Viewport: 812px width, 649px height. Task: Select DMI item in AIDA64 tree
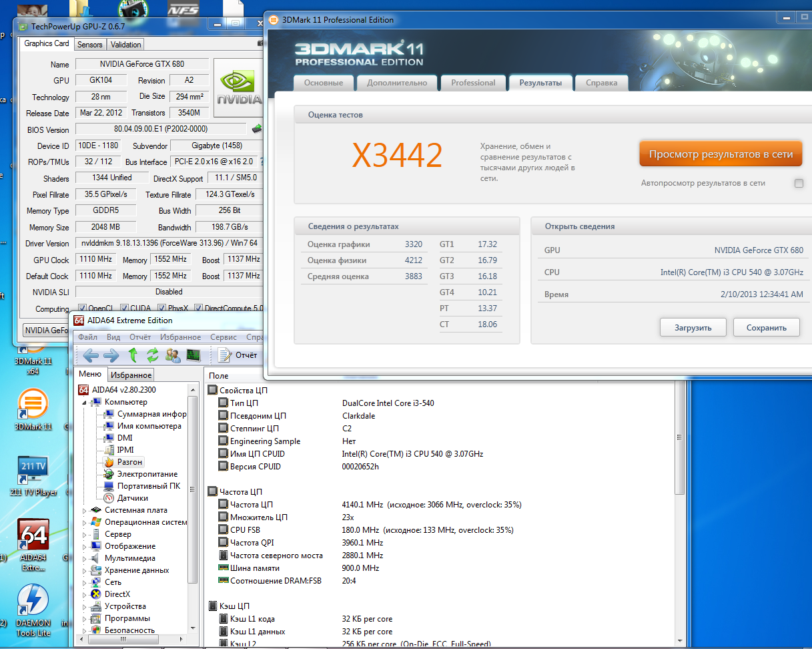point(117,438)
